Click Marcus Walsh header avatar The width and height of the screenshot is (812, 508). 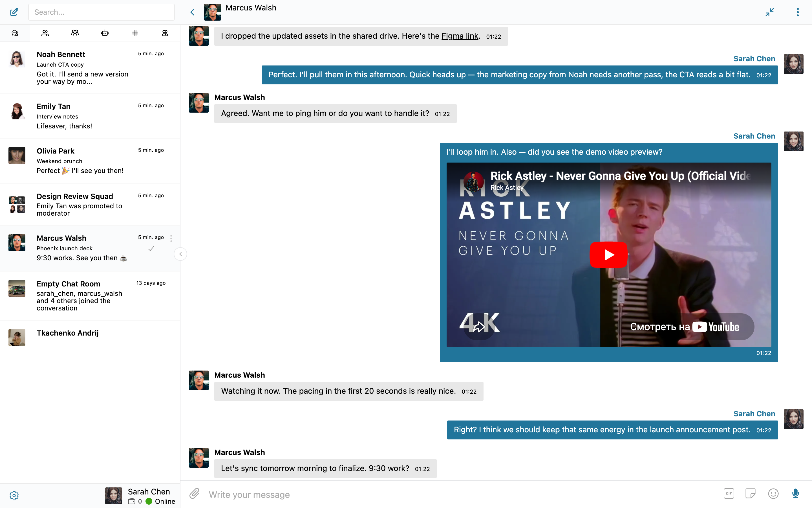coord(212,12)
